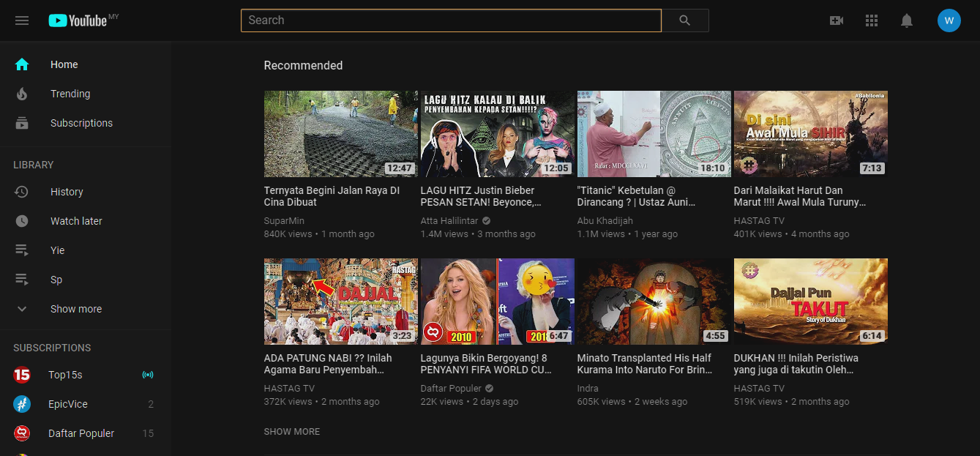Click the Top15s live broadcast indicator
The width and height of the screenshot is (980, 456).
click(148, 375)
